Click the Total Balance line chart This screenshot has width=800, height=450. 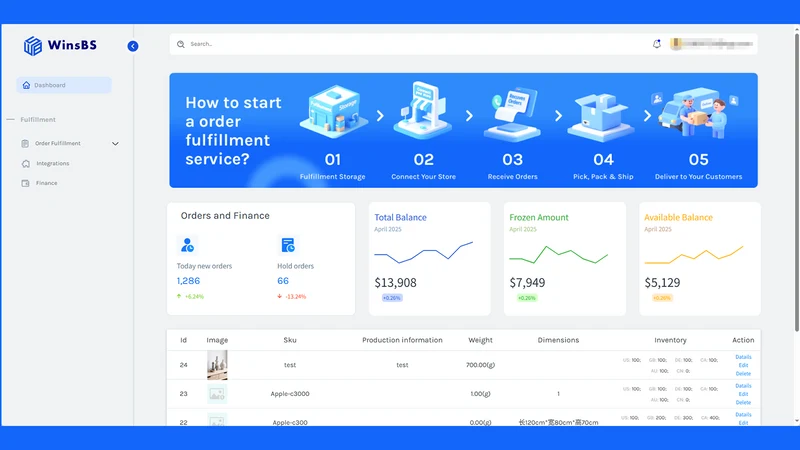point(423,253)
